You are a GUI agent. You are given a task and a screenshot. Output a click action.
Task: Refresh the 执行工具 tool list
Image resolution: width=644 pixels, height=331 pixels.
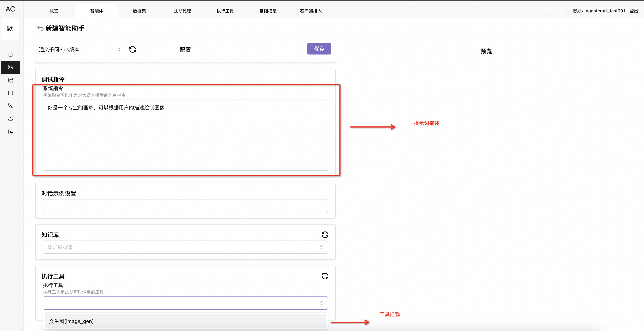pyautogui.click(x=325, y=276)
